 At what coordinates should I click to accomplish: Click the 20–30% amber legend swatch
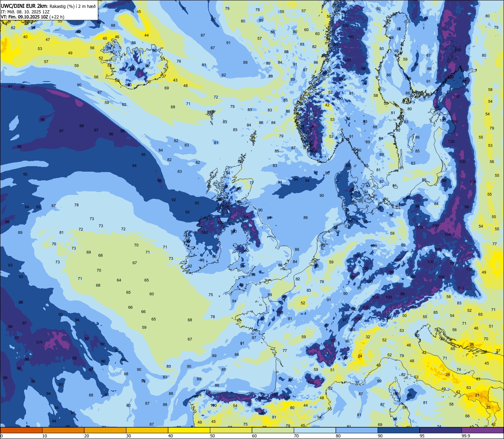pos(105,430)
